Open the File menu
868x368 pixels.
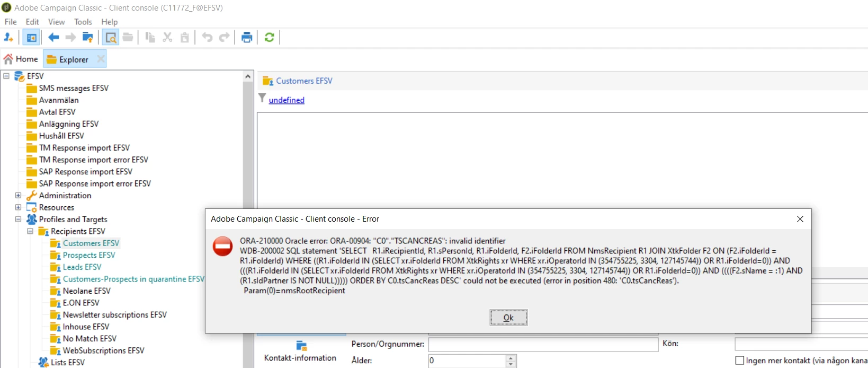(x=11, y=22)
